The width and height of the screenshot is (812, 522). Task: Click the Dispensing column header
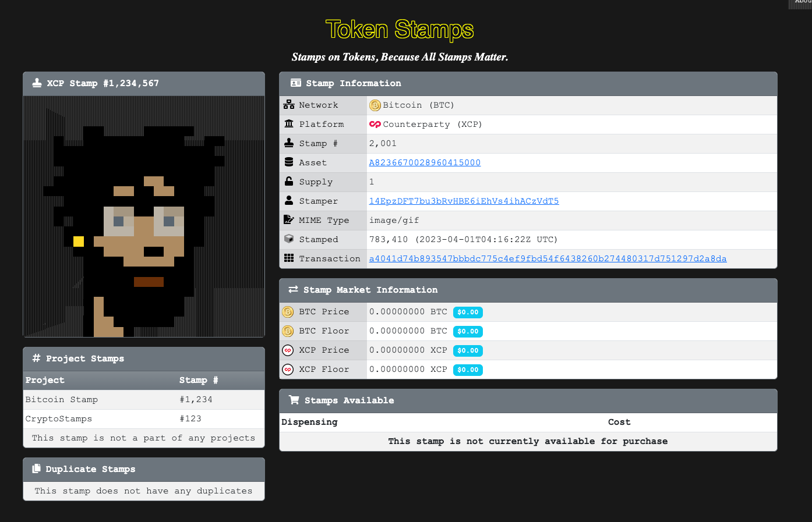coord(309,422)
